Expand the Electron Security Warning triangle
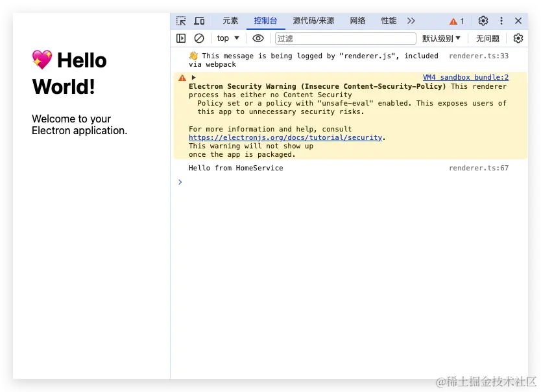 tap(193, 78)
